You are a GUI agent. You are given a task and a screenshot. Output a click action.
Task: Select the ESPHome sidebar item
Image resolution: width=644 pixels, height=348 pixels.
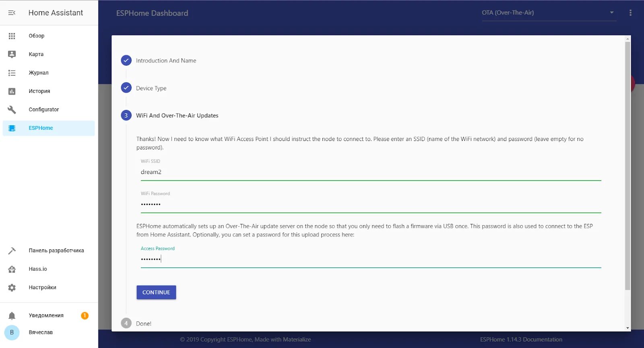click(x=49, y=128)
